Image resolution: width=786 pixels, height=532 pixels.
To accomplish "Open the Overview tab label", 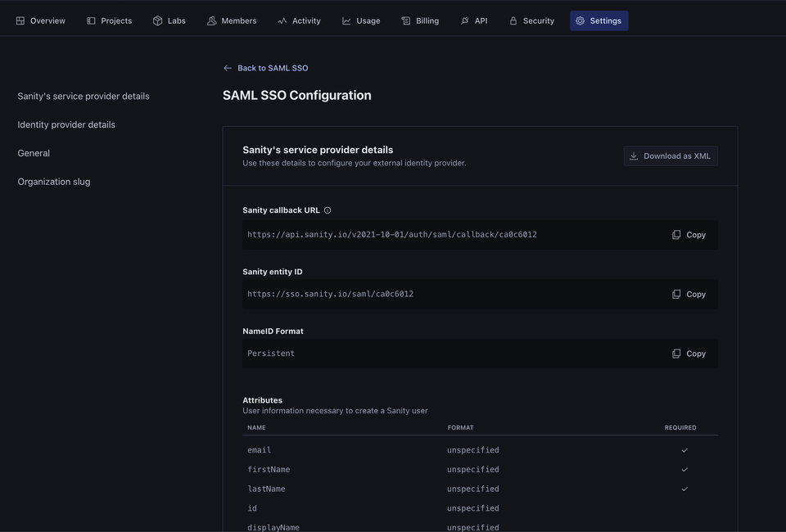I will 47,20.
